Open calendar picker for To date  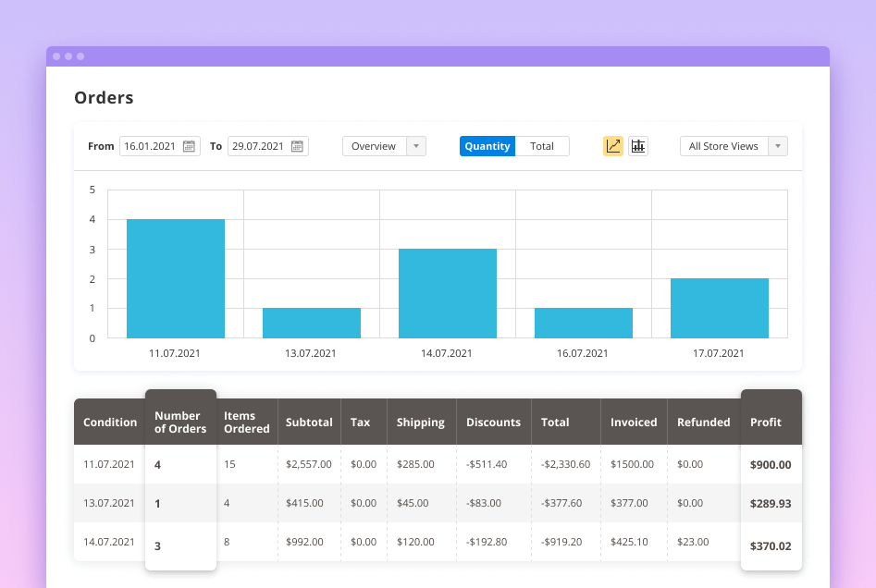tap(297, 146)
